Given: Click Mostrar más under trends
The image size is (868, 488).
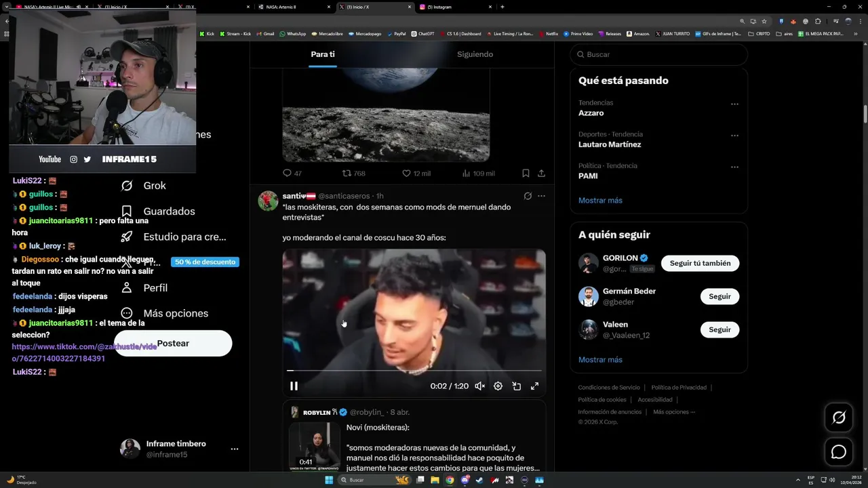Looking at the screenshot, I should [600, 201].
